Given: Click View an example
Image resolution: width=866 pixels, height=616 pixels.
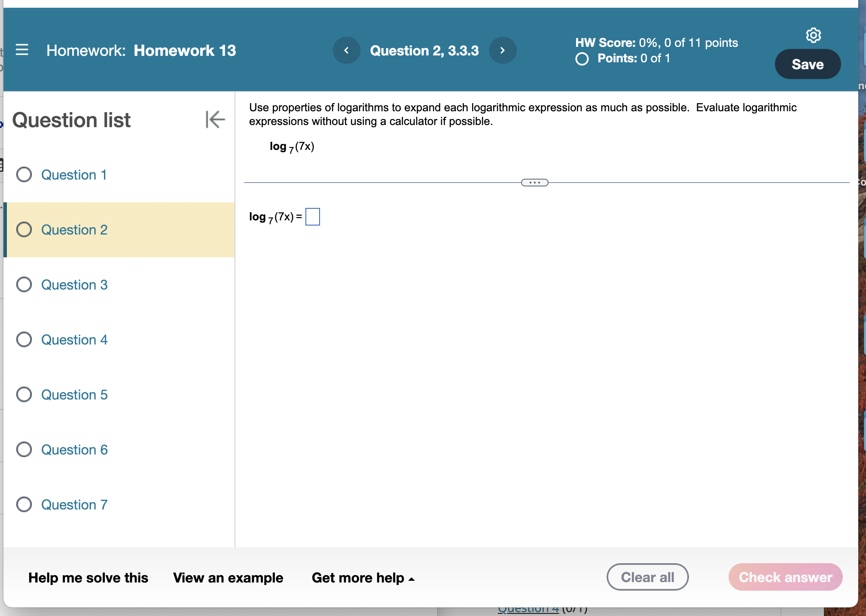Looking at the screenshot, I should 228,578.
